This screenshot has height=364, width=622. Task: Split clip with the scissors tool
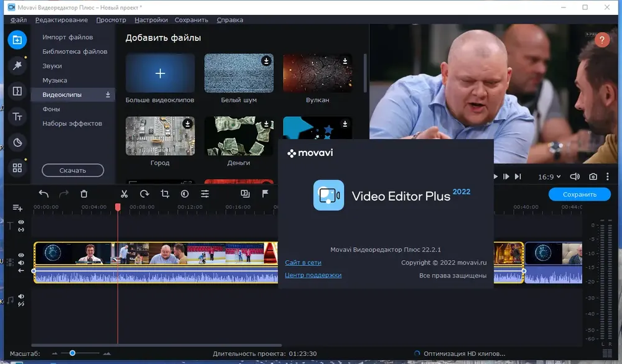coord(124,194)
